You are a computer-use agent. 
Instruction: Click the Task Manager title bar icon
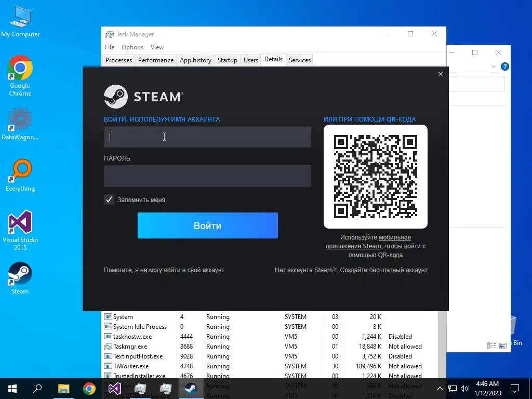pyautogui.click(x=109, y=34)
